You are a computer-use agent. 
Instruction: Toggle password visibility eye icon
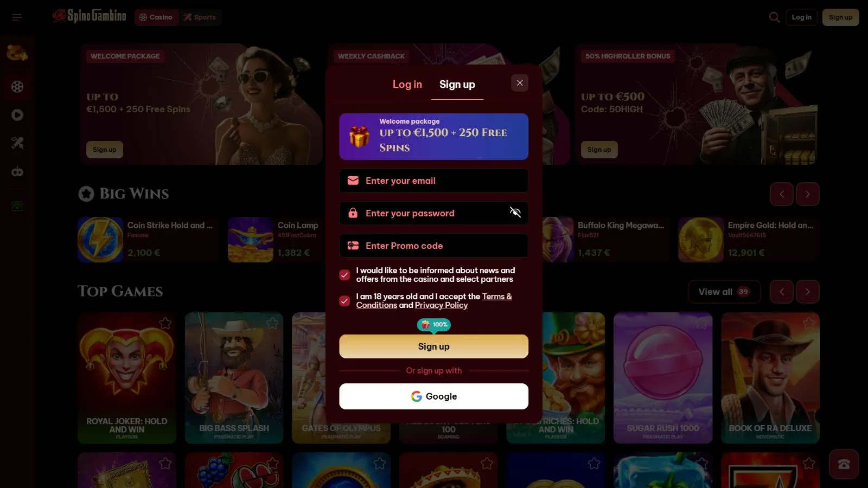pos(515,213)
